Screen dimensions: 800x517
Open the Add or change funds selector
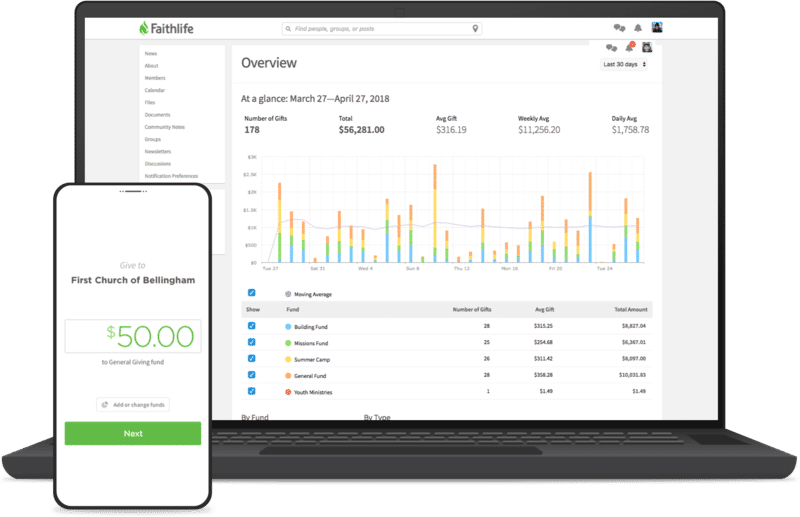coord(133,405)
